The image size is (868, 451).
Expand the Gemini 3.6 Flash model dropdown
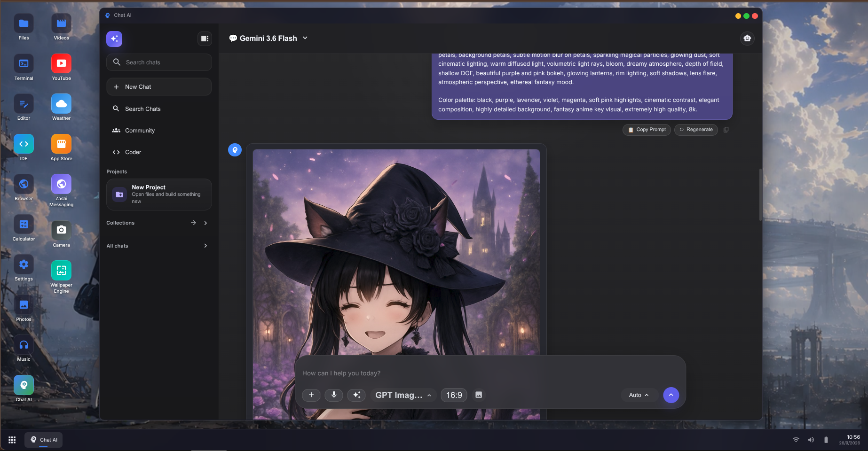click(268, 38)
